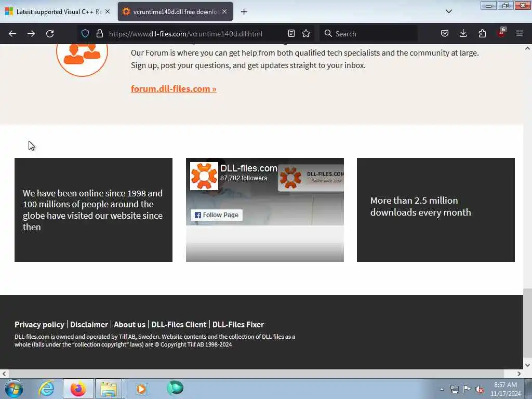
Task: List all open tabs with the chevron
Action: pos(448,11)
